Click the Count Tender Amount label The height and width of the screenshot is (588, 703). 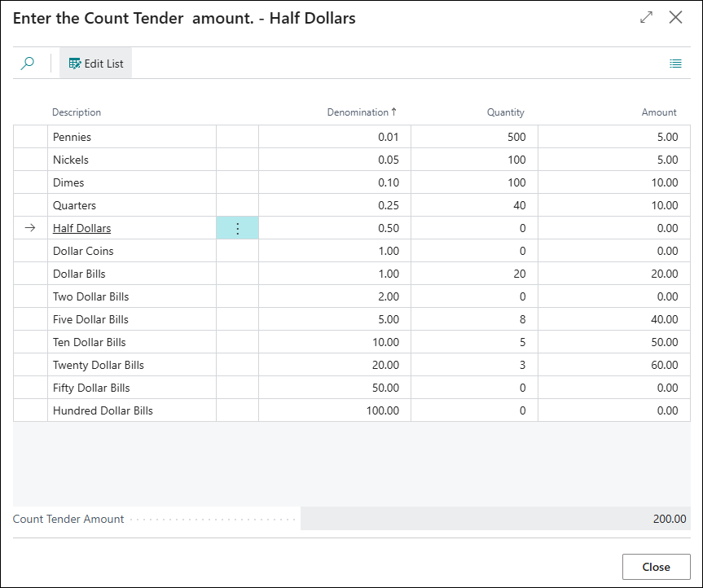[68, 519]
